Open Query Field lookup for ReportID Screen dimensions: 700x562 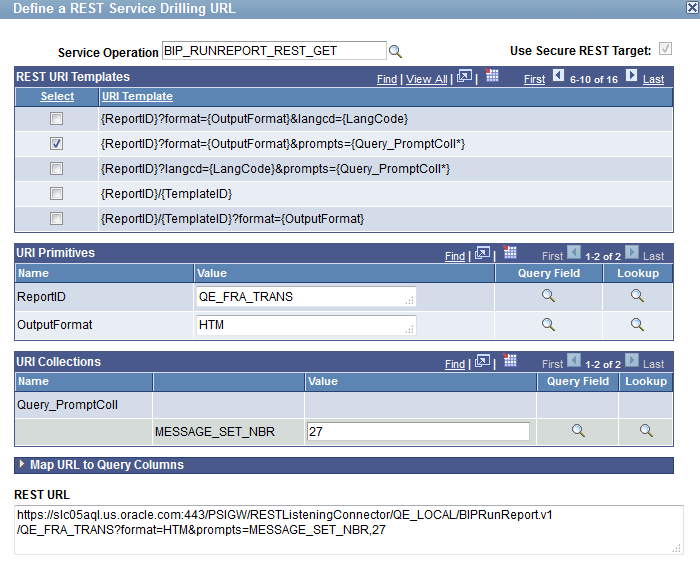[x=548, y=296]
